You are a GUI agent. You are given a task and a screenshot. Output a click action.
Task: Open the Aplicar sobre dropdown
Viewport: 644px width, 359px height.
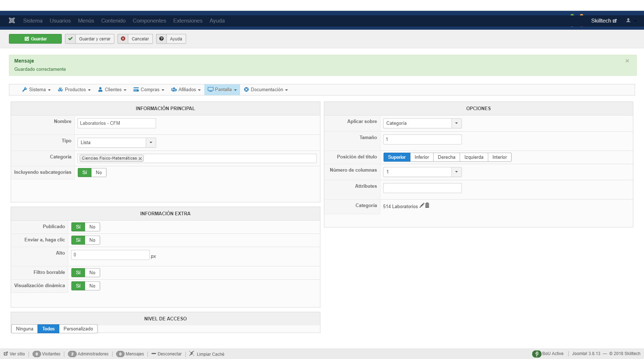click(423, 123)
